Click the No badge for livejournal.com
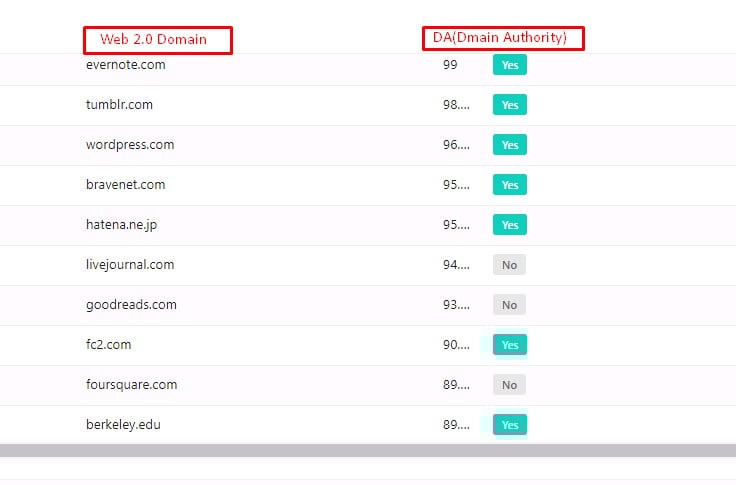Screen dimensions: 736x485 coord(509,265)
